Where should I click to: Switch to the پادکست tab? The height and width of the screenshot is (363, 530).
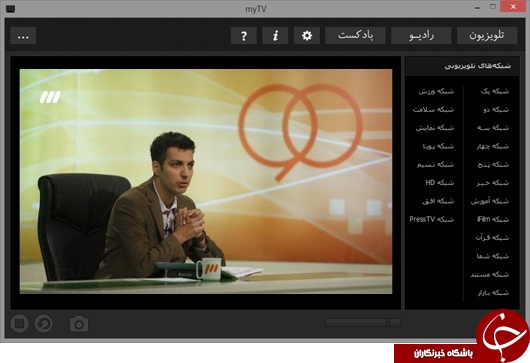pyautogui.click(x=355, y=35)
